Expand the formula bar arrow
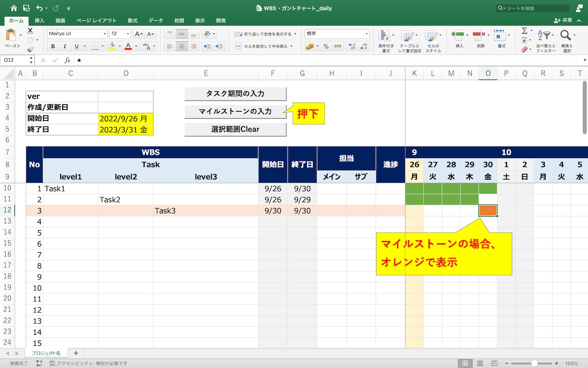588x368 pixels. (x=584, y=60)
